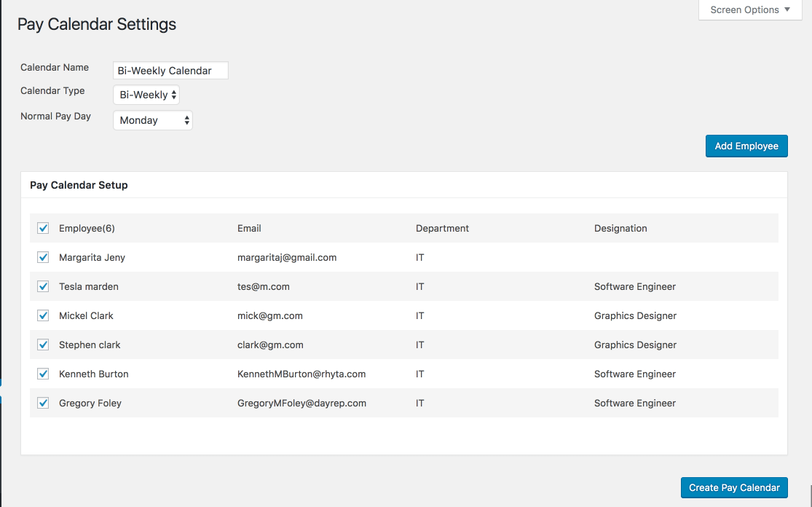The height and width of the screenshot is (507, 812).
Task: Click Gregory Foley's email address
Action: point(301,403)
